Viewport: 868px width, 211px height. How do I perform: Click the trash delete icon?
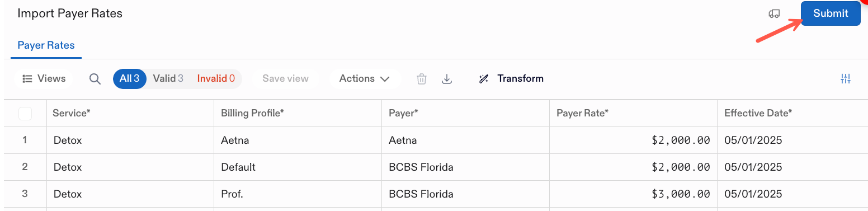(x=422, y=79)
